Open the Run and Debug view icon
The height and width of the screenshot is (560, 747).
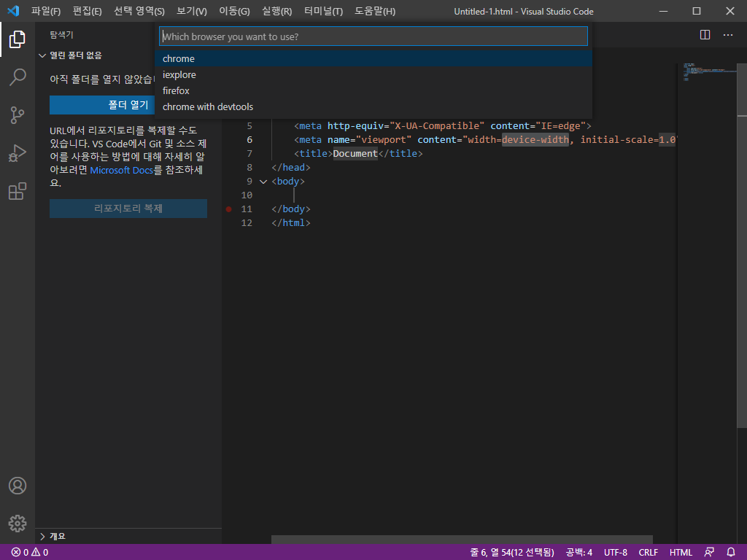pyautogui.click(x=18, y=153)
